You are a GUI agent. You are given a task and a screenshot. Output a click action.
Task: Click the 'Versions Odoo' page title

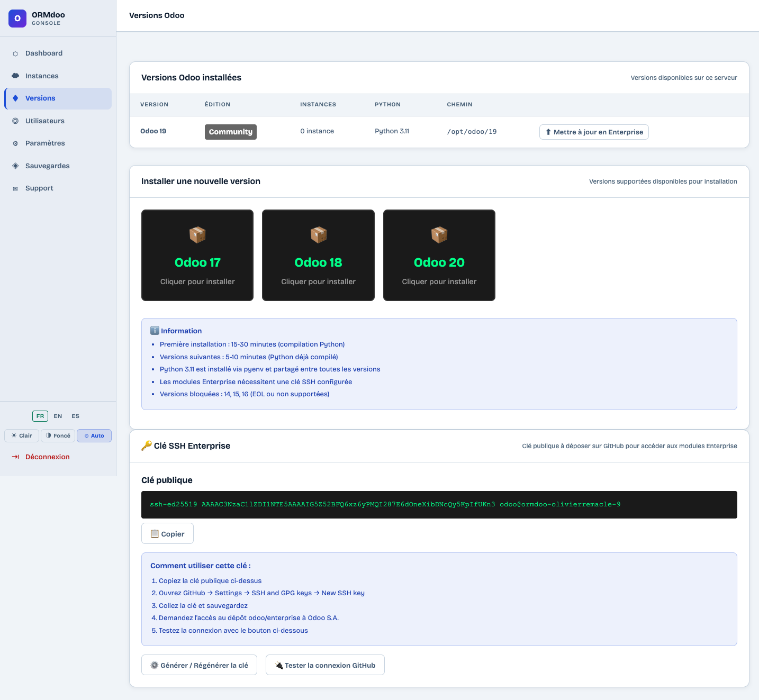(157, 15)
